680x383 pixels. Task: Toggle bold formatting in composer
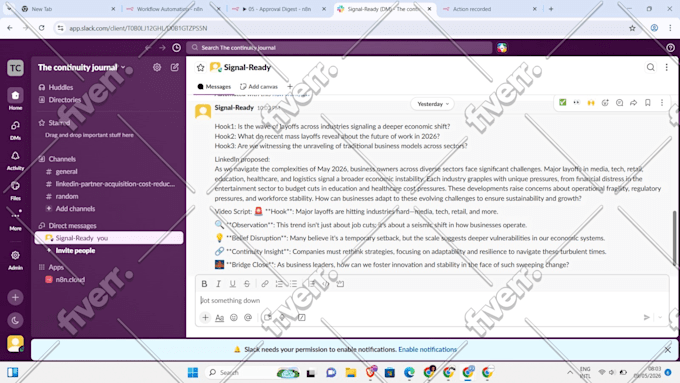point(204,284)
